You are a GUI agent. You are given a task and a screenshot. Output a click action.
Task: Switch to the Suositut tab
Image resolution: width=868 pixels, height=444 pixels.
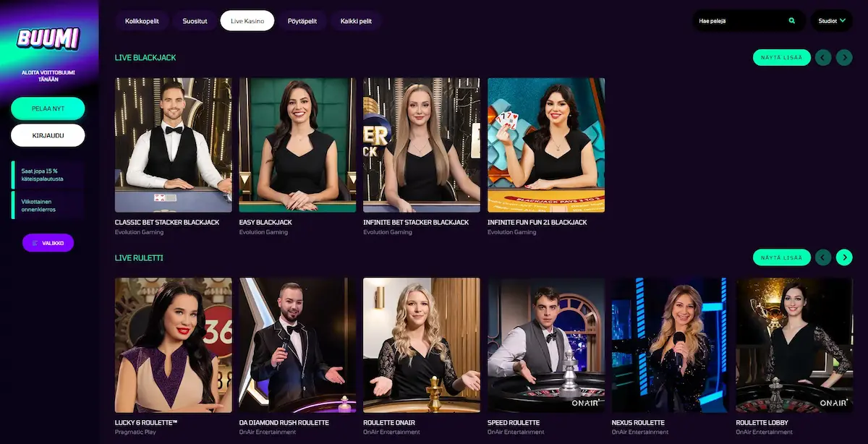coord(194,21)
